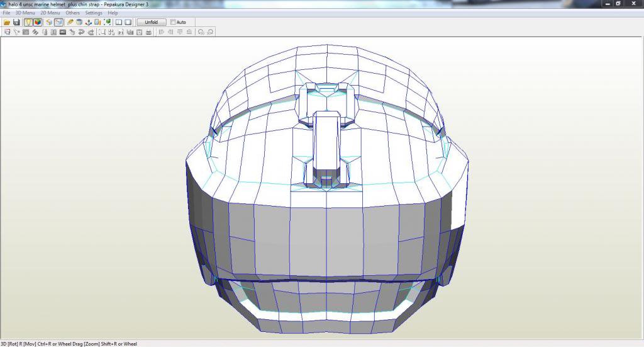The width and height of the screenshot is (644, 347).
Task: Select the pencil edge tool icon
Action: [70, 22]
